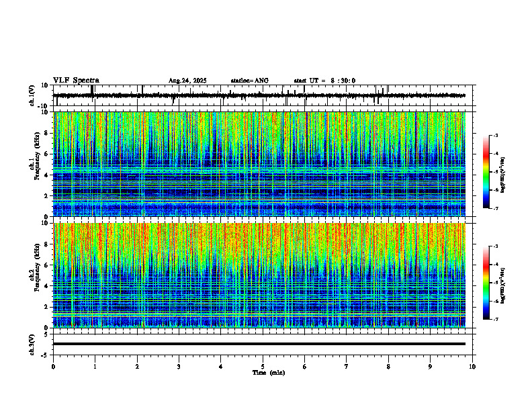Image resolution: width=532 pixels, height=411 pixels.
Task: Click inside the ch.1 spectrogram panel
Action: tap(259, 164)
